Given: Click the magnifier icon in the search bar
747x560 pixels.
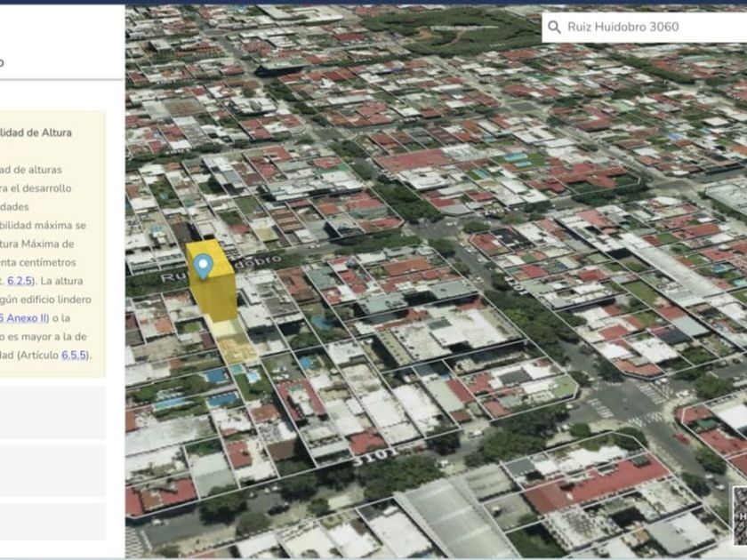Looking at the screenshot, I should 555,28.
